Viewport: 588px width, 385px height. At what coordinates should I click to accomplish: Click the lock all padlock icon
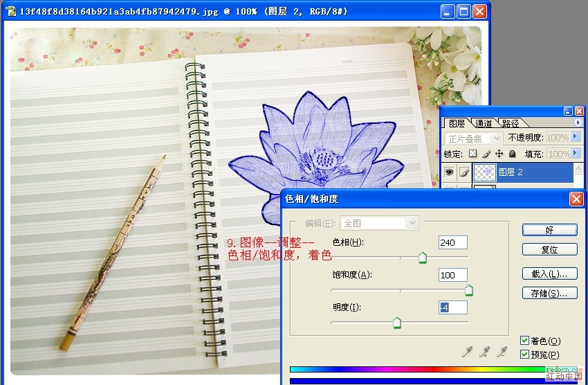coord(512,154)
